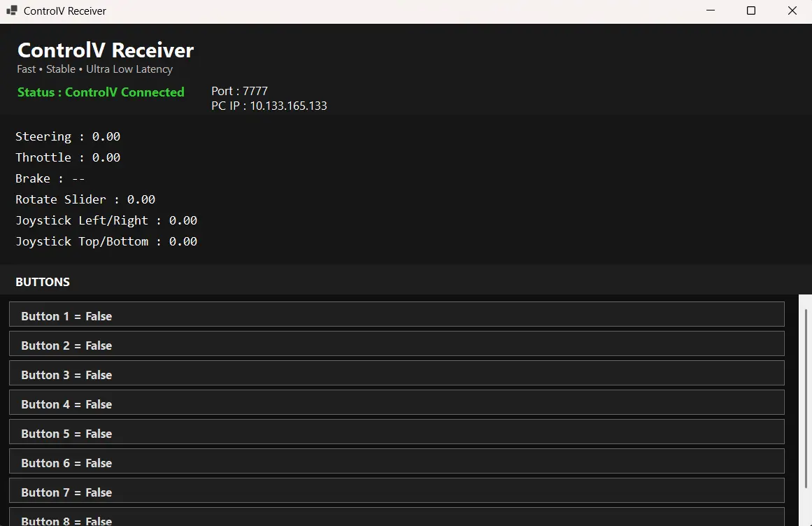This screenshot has width=812, height=526.
Task: Select the Button 1 = False row
Action: point(397,314)
